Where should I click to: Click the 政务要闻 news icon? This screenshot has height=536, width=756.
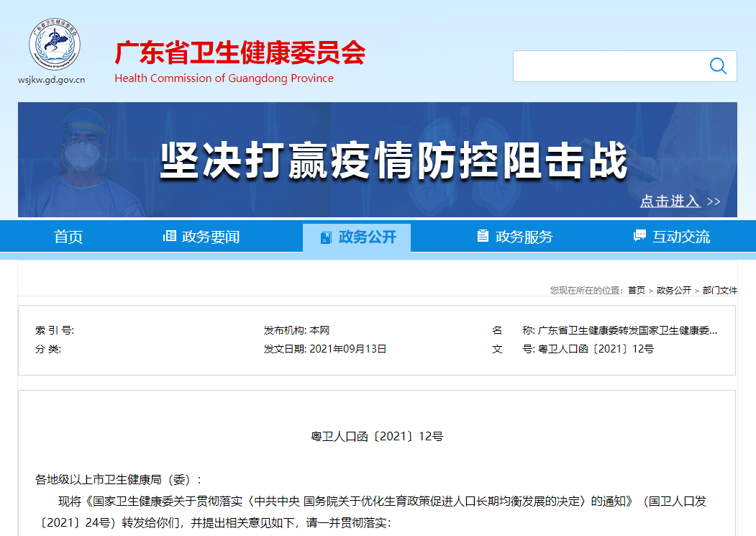170,235
